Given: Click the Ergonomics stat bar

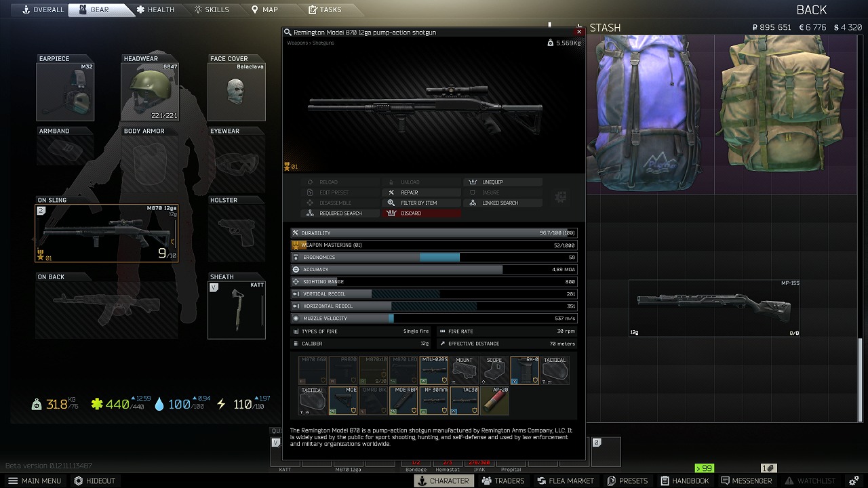Looking at the screenshot, I should (x=434, y=258).
